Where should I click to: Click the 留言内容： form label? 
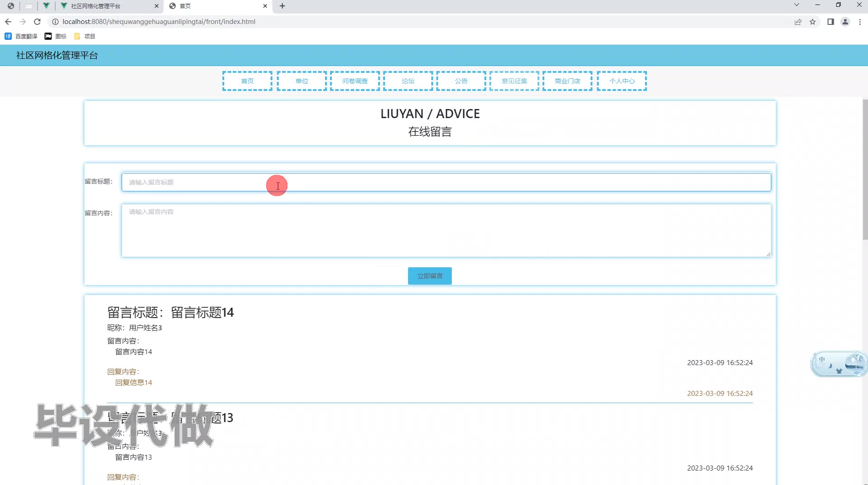99,213
